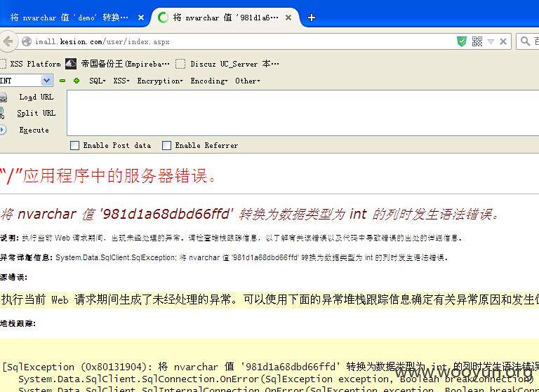Viewport: 539px width, 392px height.
Task: Click the browser back arrow button
Action: (8, 41)
